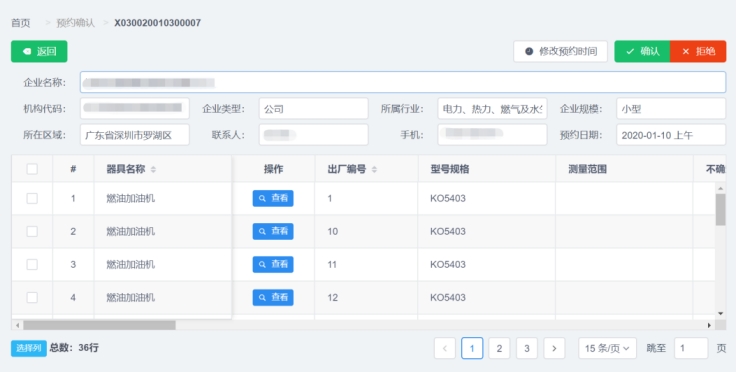737x372 pixels.
Task: Click the 联系人 field
Action: pyautogui.click(x=314, y=135)
